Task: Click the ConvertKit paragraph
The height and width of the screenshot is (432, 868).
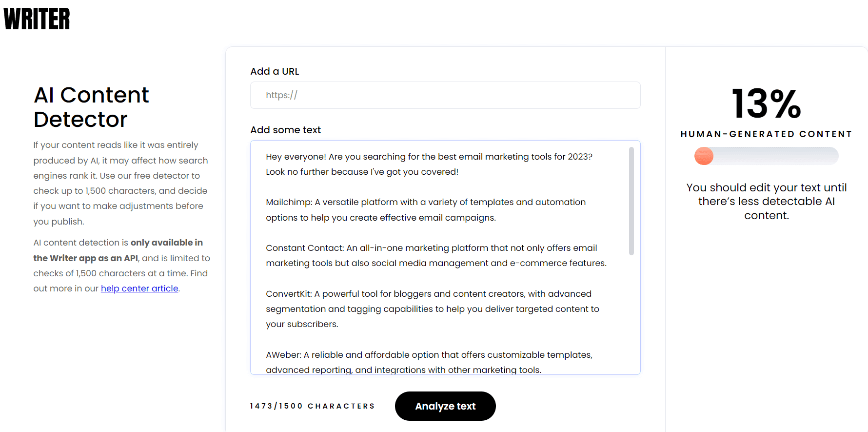Action: click(x=432, y=309)
